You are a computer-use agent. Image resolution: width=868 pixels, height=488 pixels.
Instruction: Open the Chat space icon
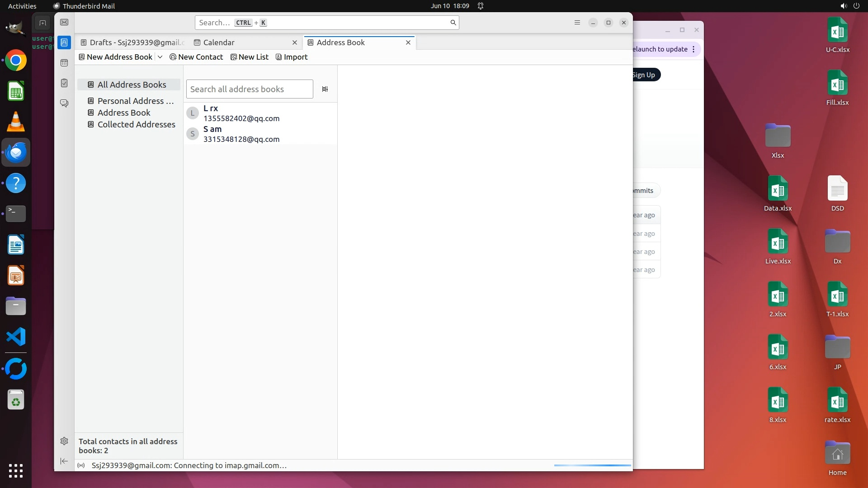[x=64, y=103]
